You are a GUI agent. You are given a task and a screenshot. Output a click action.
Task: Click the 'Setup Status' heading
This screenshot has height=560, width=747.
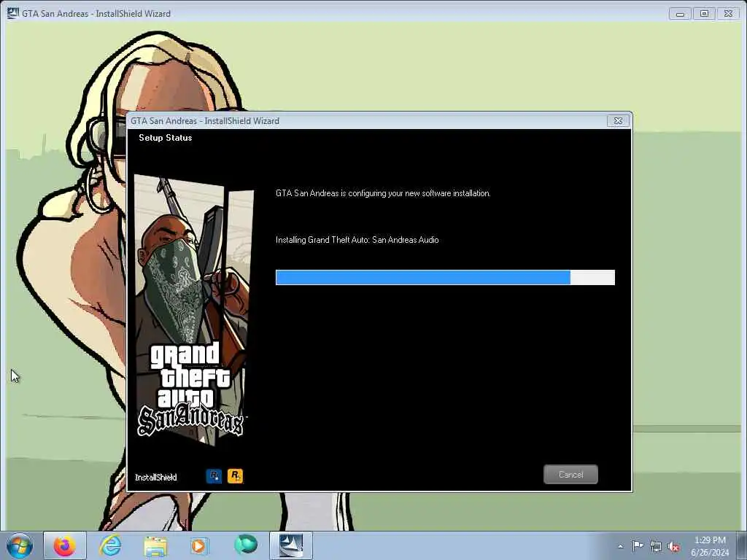166,138
